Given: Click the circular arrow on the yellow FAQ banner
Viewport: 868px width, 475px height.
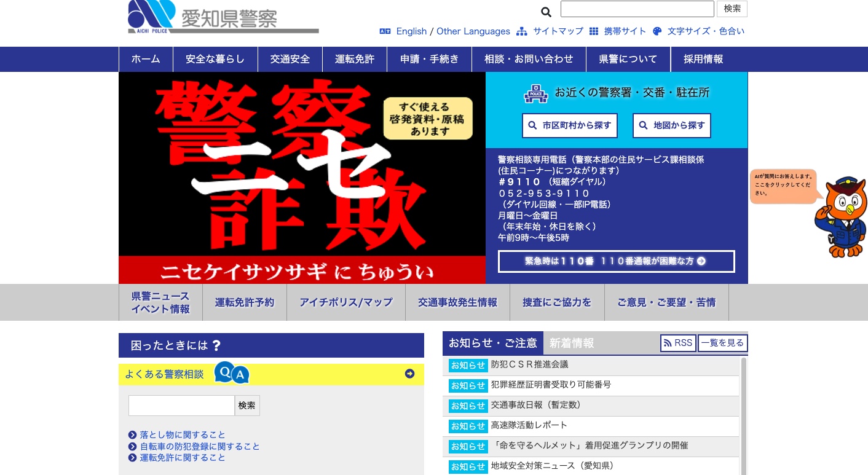Looking at the screenshot, I should pos(409,374).
